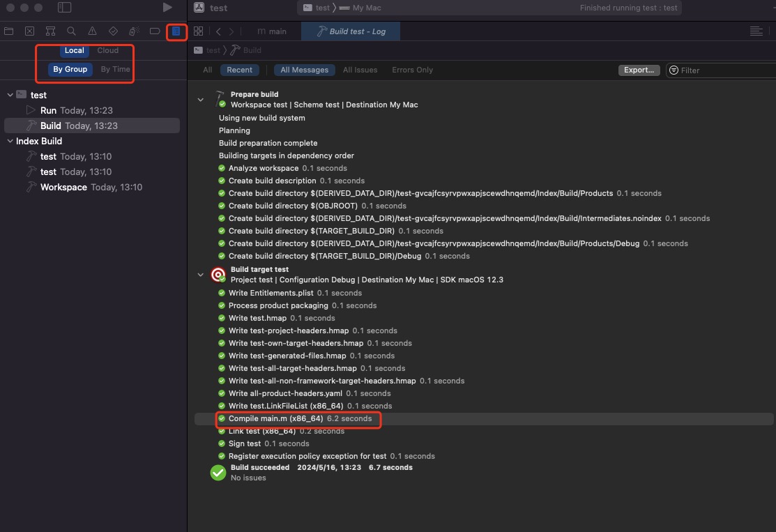Image resolution: width=776 pixels, height=532 pixels.
Task: Switch to the main file tab
Action: [x=272, y=31]
